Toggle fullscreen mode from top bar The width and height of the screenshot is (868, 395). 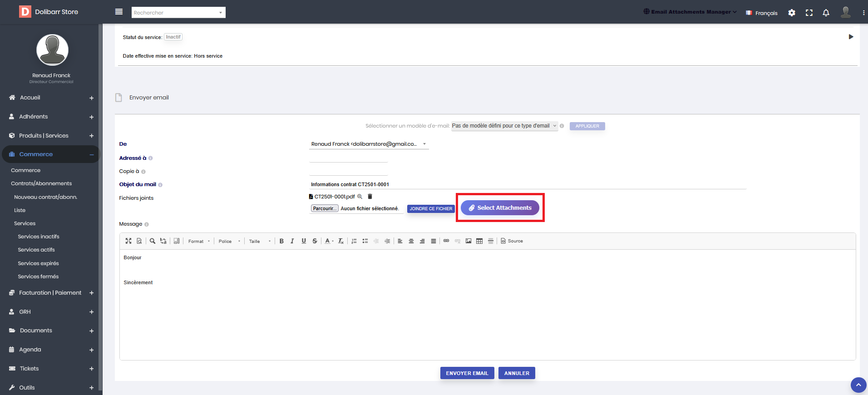pos(809,13)
